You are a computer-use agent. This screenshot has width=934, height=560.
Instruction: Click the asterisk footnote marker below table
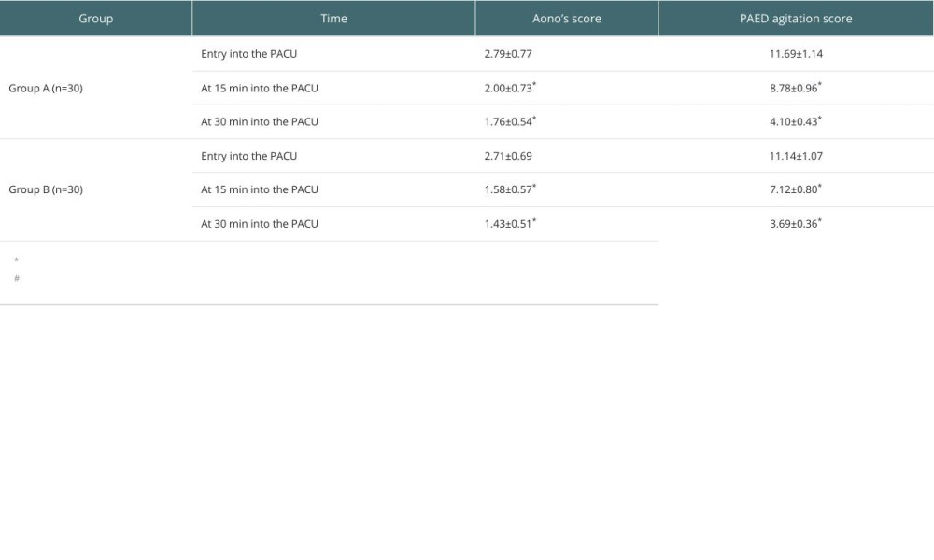[x=17, y=260]
